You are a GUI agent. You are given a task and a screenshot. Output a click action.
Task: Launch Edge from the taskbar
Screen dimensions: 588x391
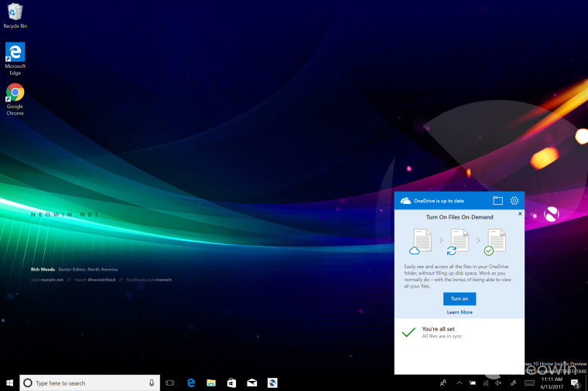(x=190, y=382)
